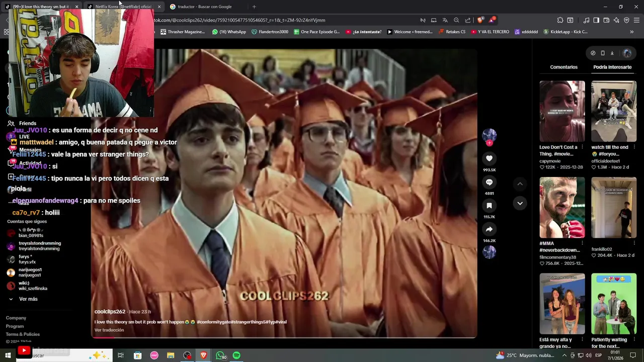
Task: Go to the previous video with up chevron
Action: coord(520,184)
